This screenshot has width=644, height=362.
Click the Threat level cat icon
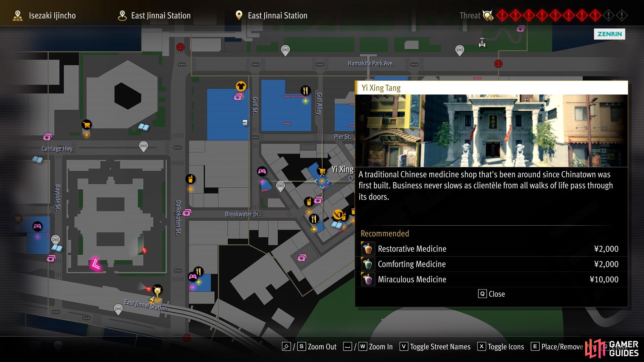click(488, 15)
